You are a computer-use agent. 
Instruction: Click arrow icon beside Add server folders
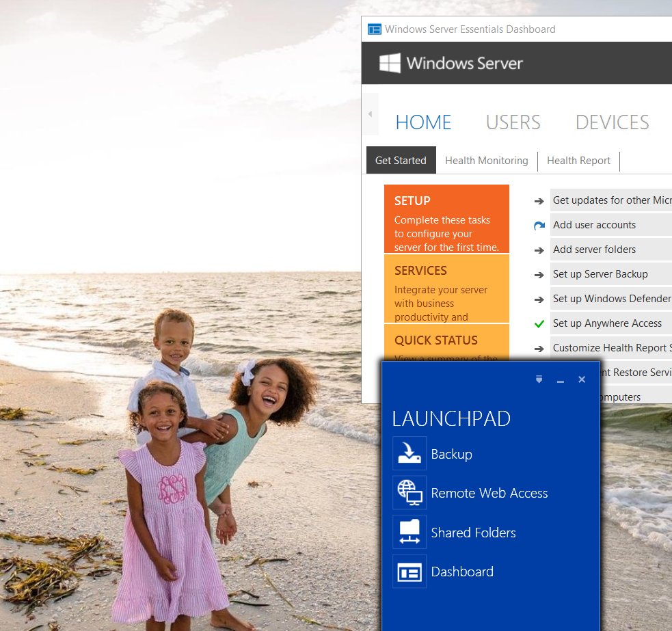click(x=539, y=250)
